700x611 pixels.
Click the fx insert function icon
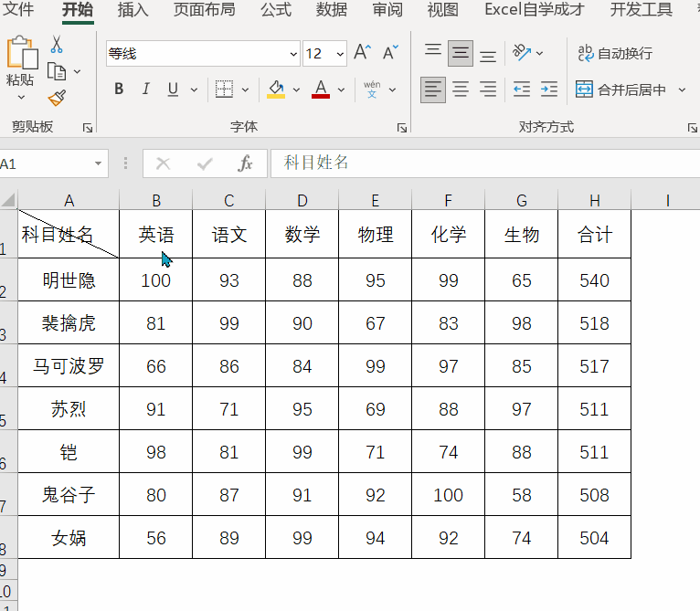245,163
